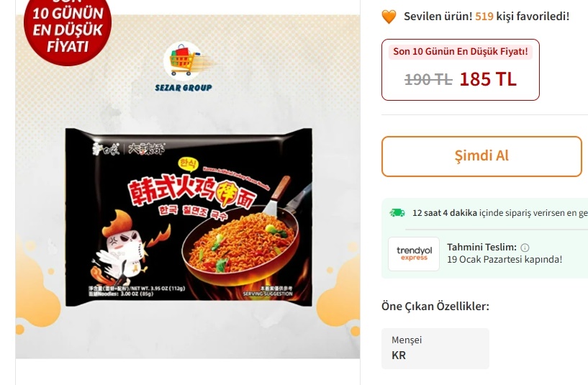Open the noodle package product image
Viewport: 588px width, 385px height.
point(189,217)
